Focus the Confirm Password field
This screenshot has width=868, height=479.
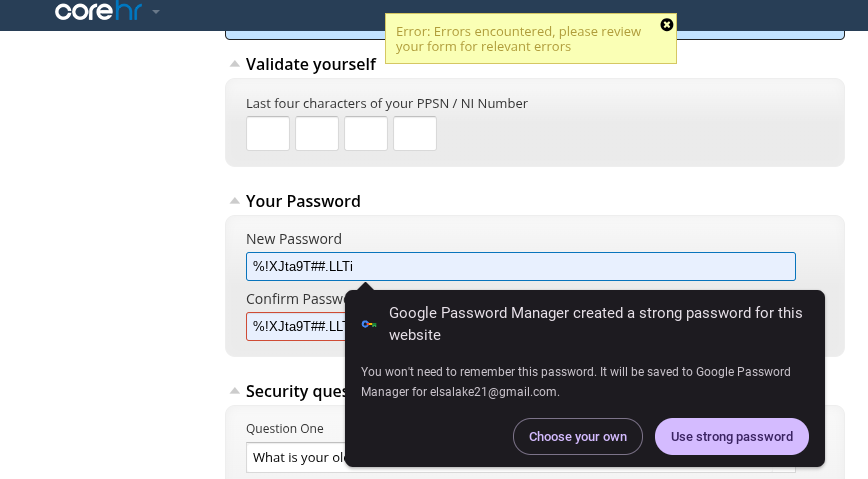[x=296, y=326]
